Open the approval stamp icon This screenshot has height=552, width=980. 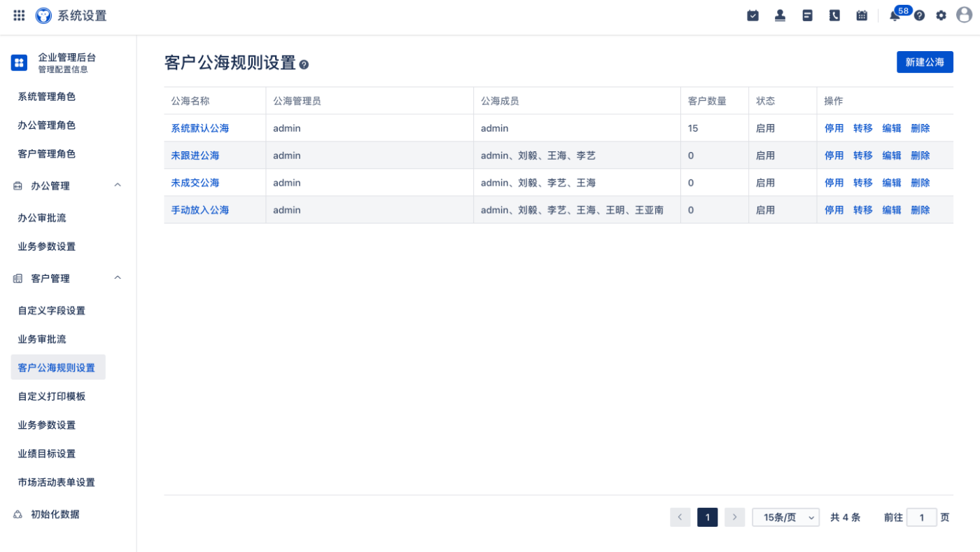780,15
